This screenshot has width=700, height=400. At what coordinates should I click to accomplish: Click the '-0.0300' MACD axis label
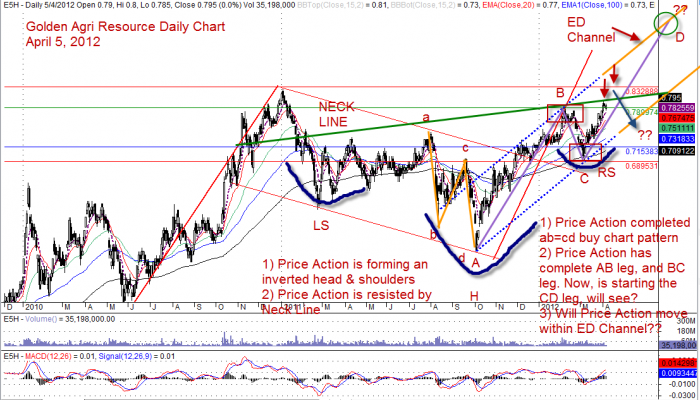(x=681, y=396)
